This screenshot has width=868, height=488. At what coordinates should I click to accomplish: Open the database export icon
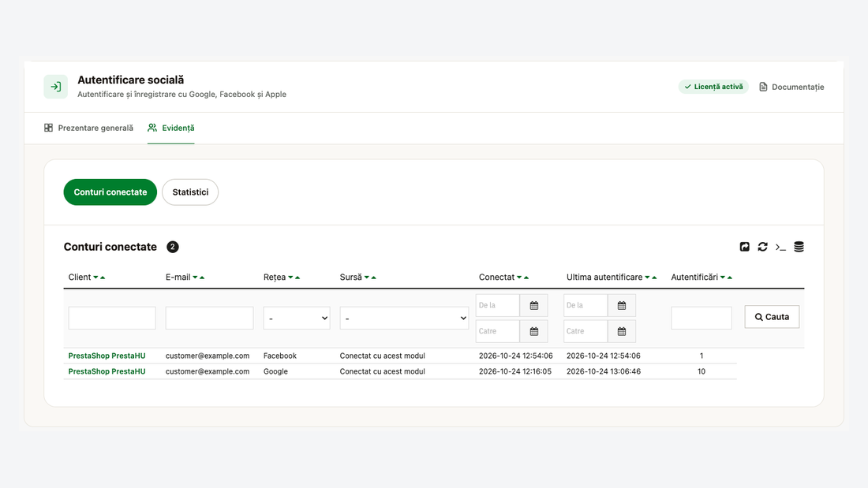click(x=799, y=247)
